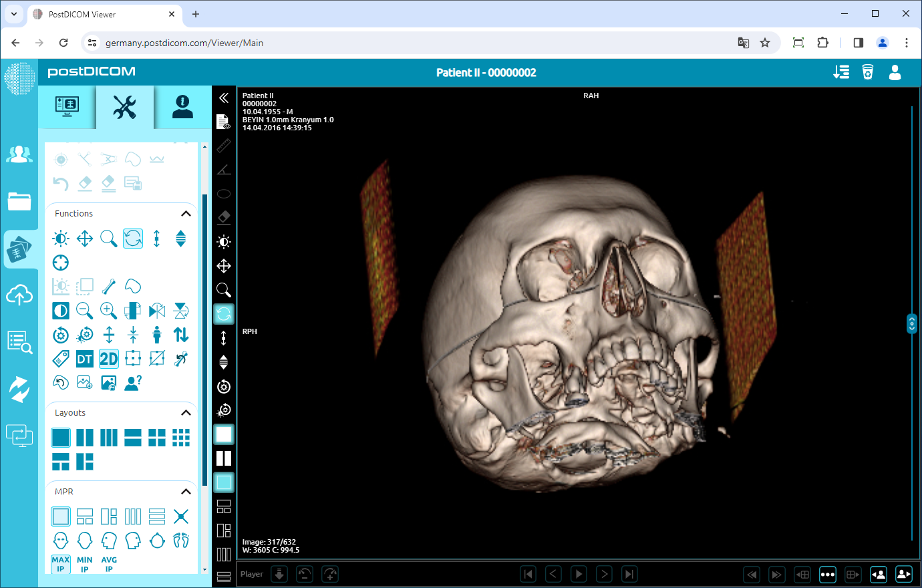Screen dimensions: 922x588
Task: Click the Player download button
Action: (x=279, y=573)
